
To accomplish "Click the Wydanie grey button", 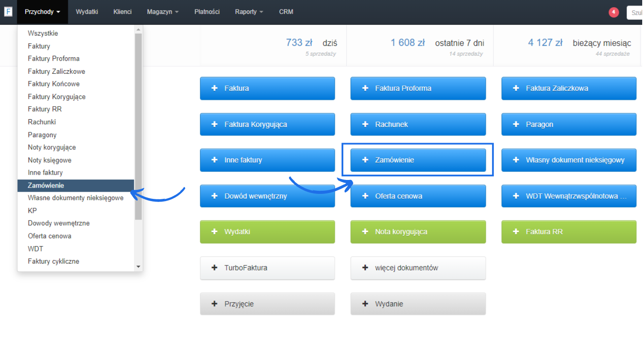I will [418, 304].
